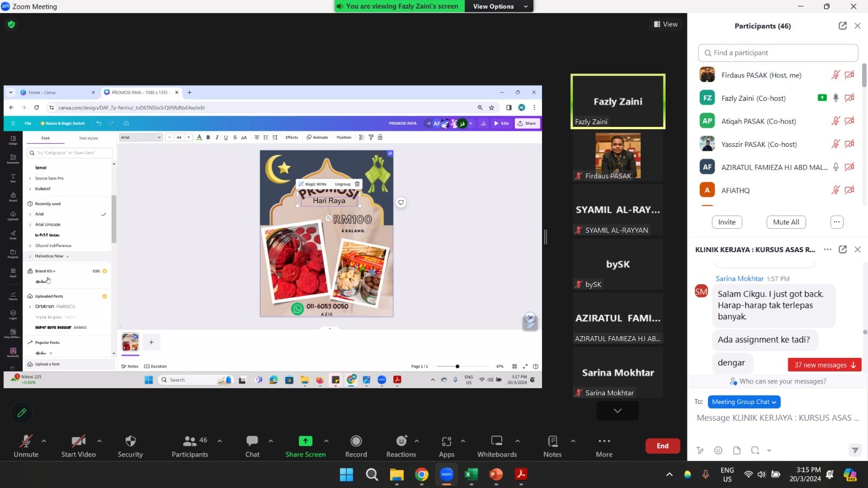Click the Mute All button
Image resolution: width=868 pixels, height=488 pixels.
click(x=786, y=222)
